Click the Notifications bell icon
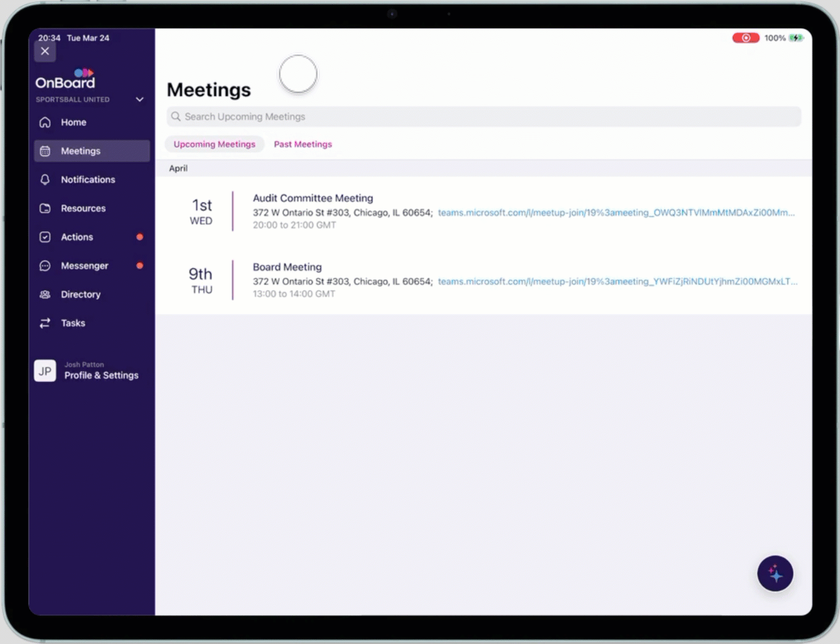 45,179
